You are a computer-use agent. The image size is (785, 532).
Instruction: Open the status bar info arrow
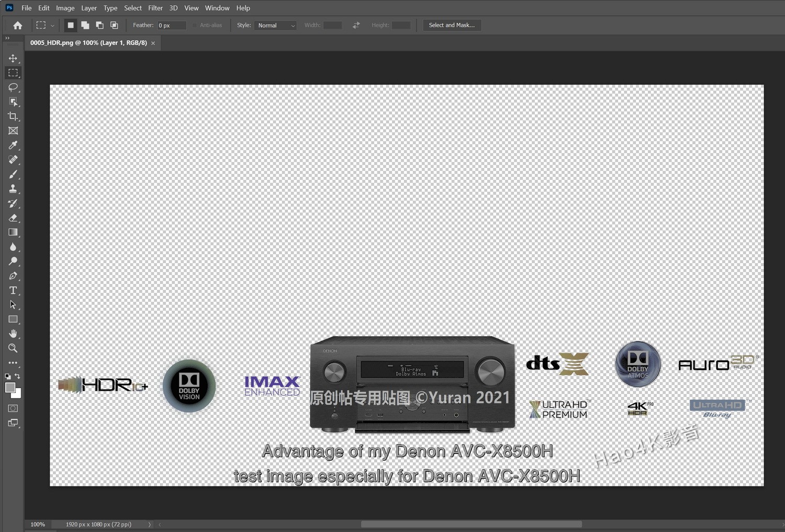(149, 524)
